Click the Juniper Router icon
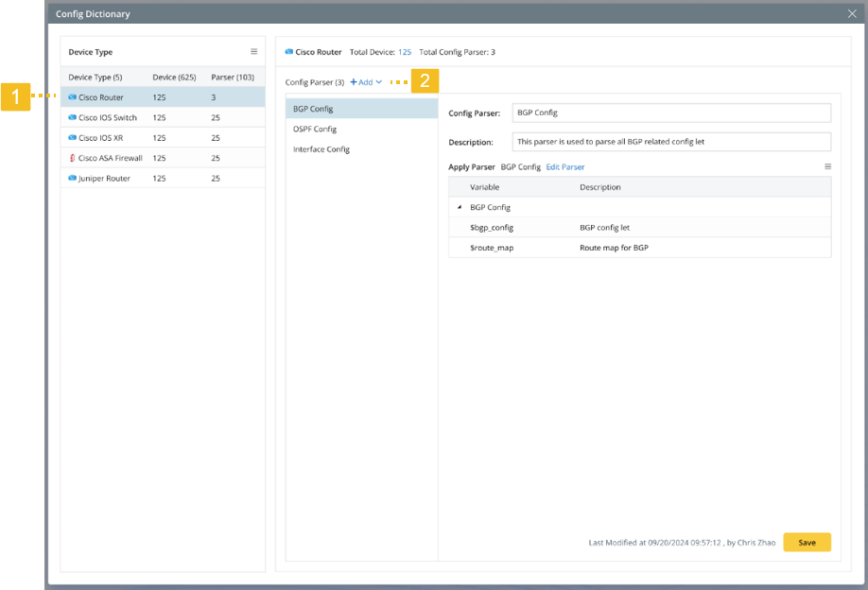Viewport: 868px width, 590px height. (x=73, y=179)
